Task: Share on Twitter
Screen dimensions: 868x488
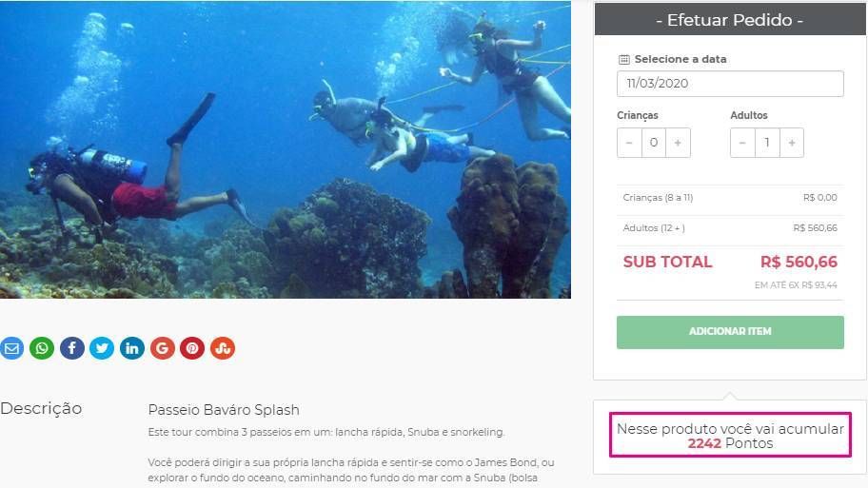Action: 102,348
